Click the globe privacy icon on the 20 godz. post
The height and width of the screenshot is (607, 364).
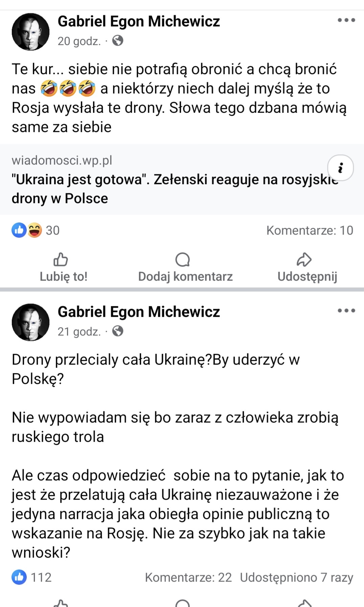[118, 41]
